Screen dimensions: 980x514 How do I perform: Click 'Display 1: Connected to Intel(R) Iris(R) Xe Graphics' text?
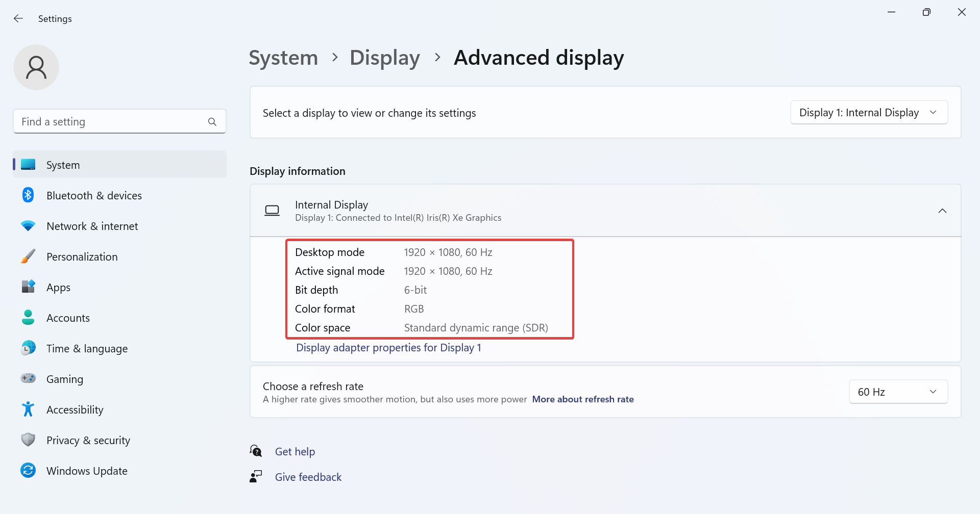coord(398,218)
